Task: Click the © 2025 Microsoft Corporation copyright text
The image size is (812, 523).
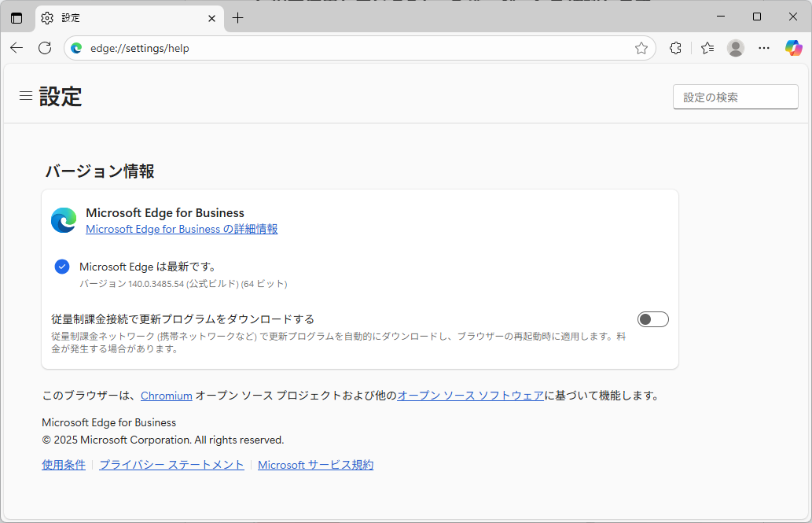Action: point(164,440)
